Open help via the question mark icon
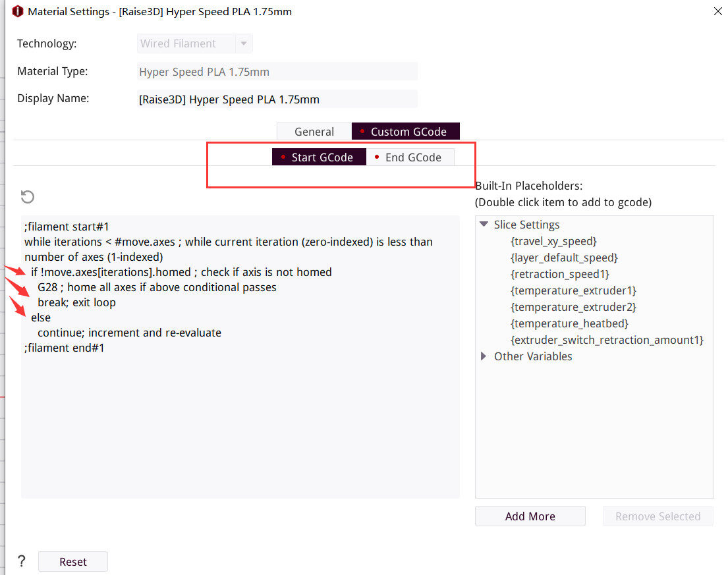Image resolution: width=728 pixels, height=575 pixels. 22,561
